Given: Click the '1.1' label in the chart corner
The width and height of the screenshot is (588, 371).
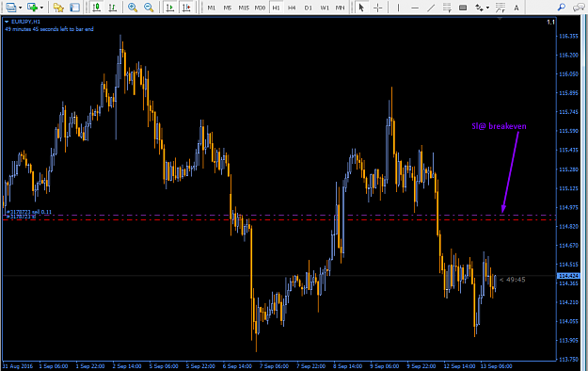Looking at the screenshot, I should coord(550,23).
